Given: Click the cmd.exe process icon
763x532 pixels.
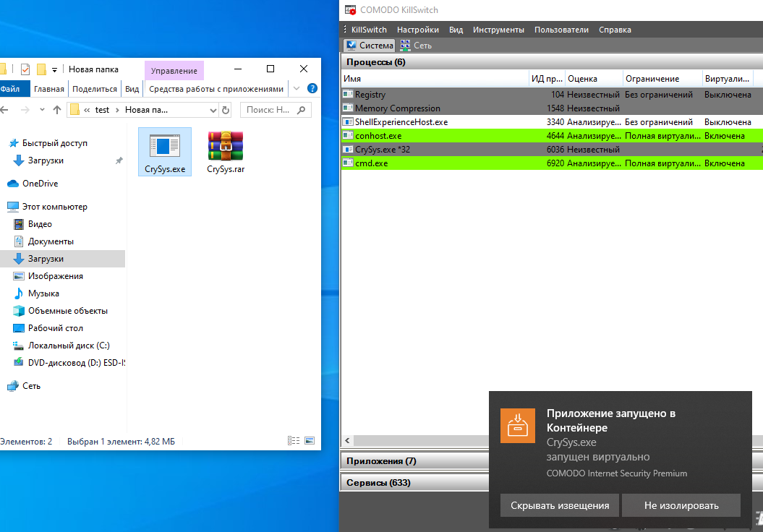Looking at the screenshot, I should coord(348,163).
